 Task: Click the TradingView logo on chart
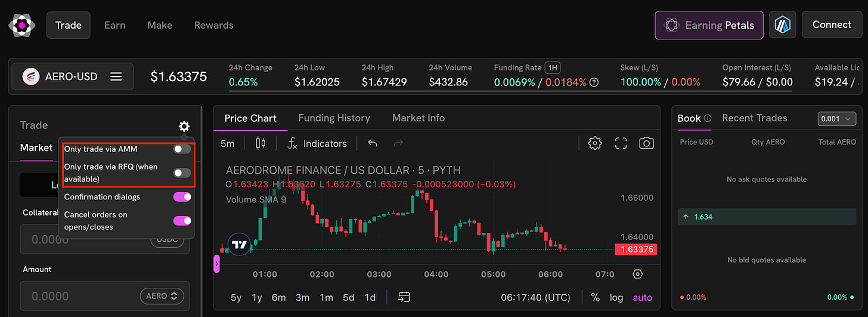tap(240, 245)
